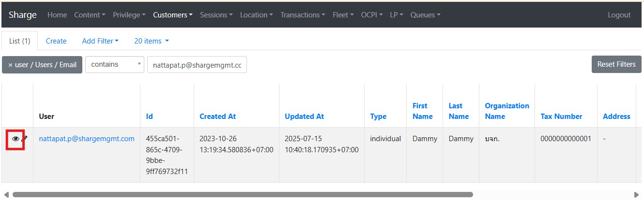Screen dimensions: 644x204
Task: Click the pencil edit icon in row
Action: (x=25, y=138)
